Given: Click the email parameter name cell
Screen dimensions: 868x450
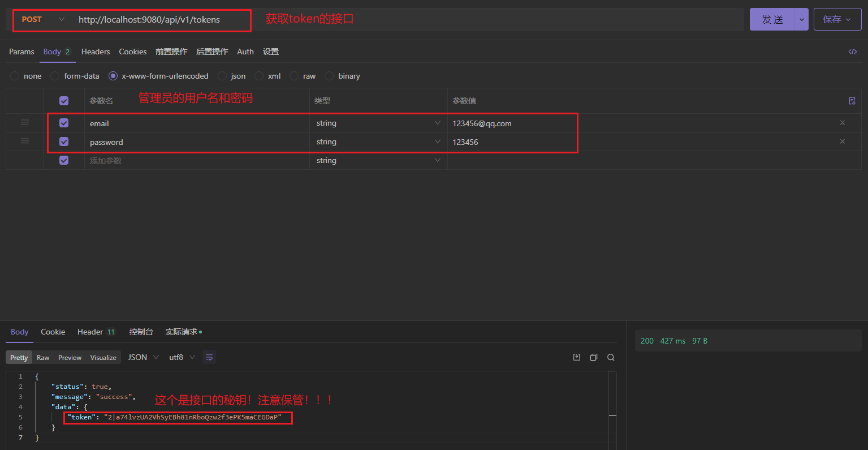Looking at the screenshot, I should [x=197, y=123].
